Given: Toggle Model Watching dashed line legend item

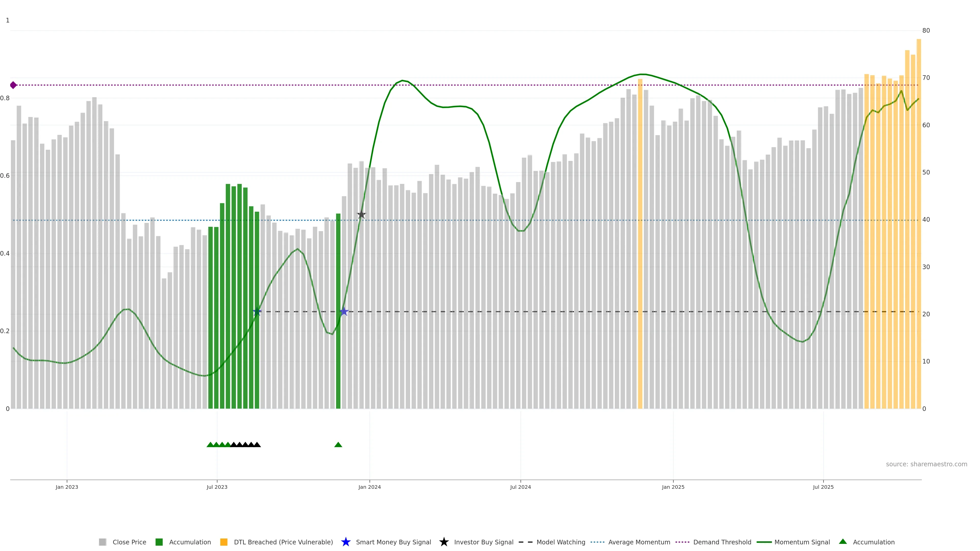Looking at the screenshot, I should pyautogui.click(x=560, y=542).
